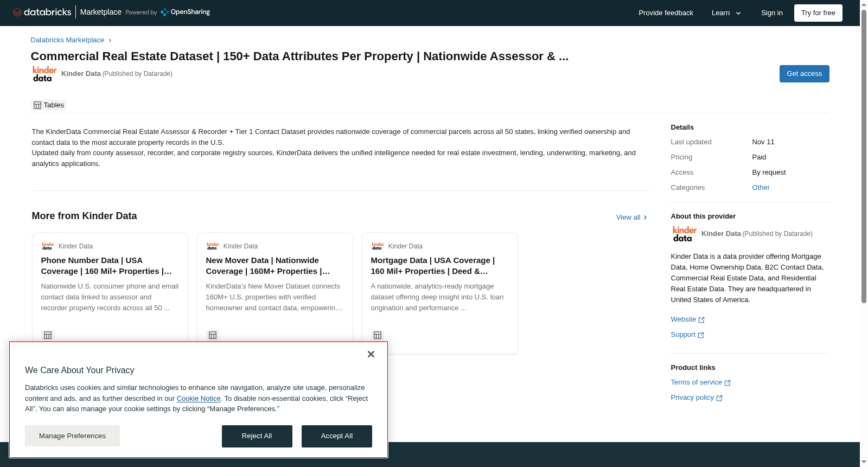The image size is (868, 467).
Task: Open the New Mover Data card title
Action: (x=268, y=266)
